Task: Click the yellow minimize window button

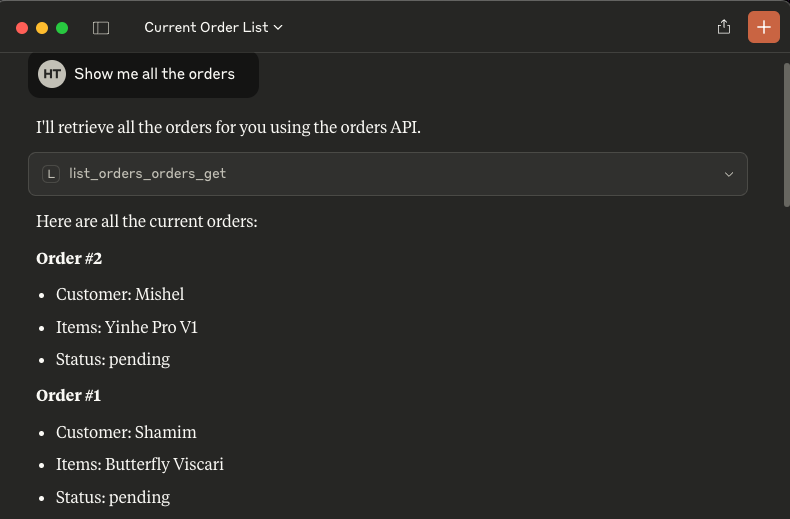Action: [42, 28]
